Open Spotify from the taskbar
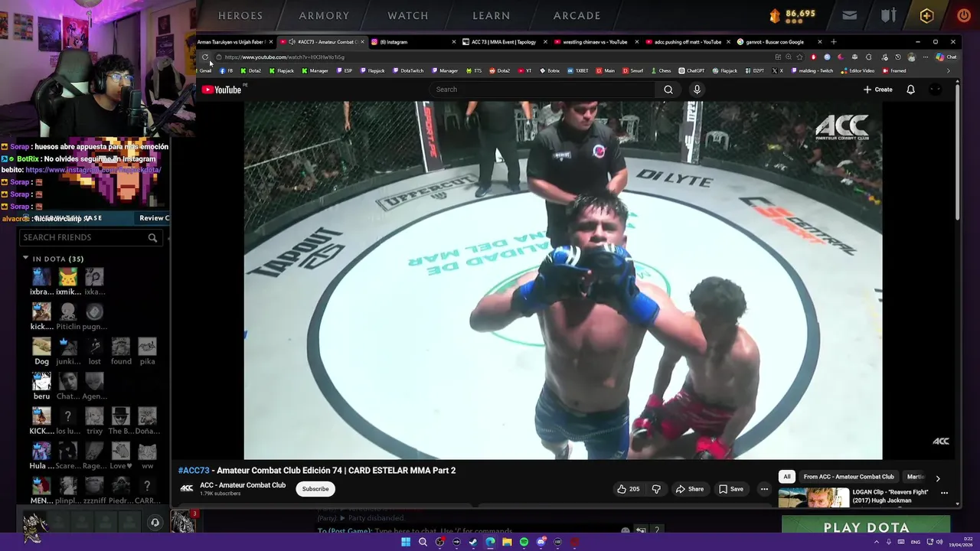Viewport: 980px width, 551px height. pyautogui.click(x=524, y=542)
